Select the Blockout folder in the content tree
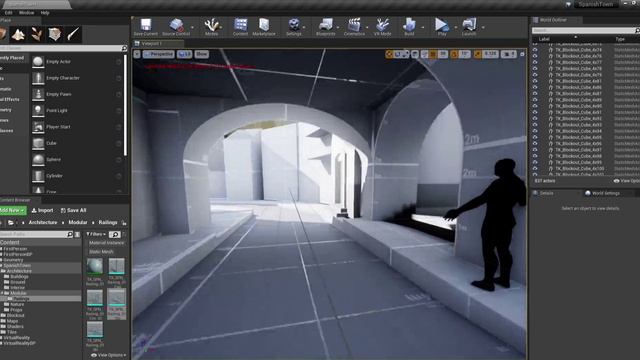 16,316
